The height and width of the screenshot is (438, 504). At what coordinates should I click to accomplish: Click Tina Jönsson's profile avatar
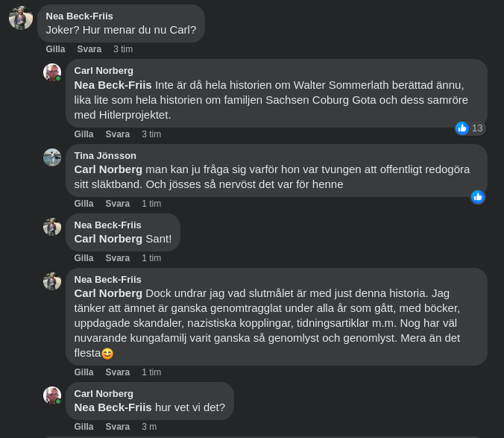[52, 157]
